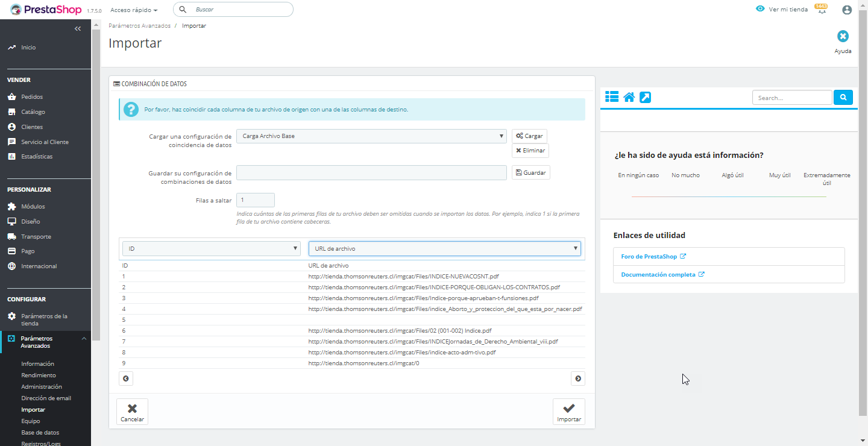Click the Ayuda help close icon
This screenshot has height=446, width=868.
pyautogui.click(x=843, y=36)
